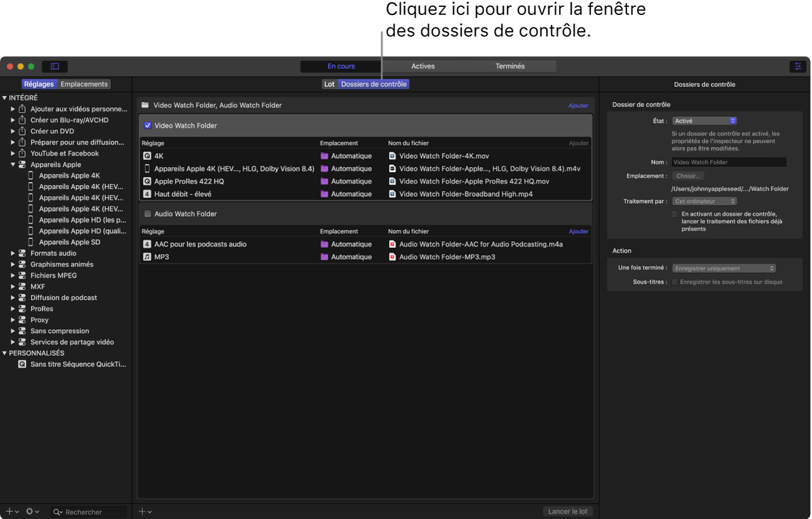The image size is (812, 519).
Task: Open the Emplacements tab
Action: pyautogui.click(x=84, y=83)
